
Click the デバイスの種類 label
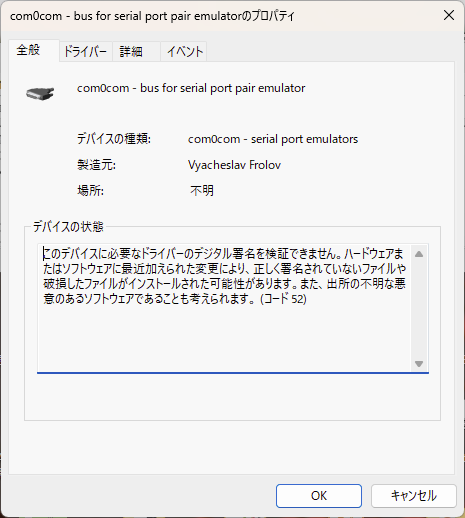[x=114, y=139]
